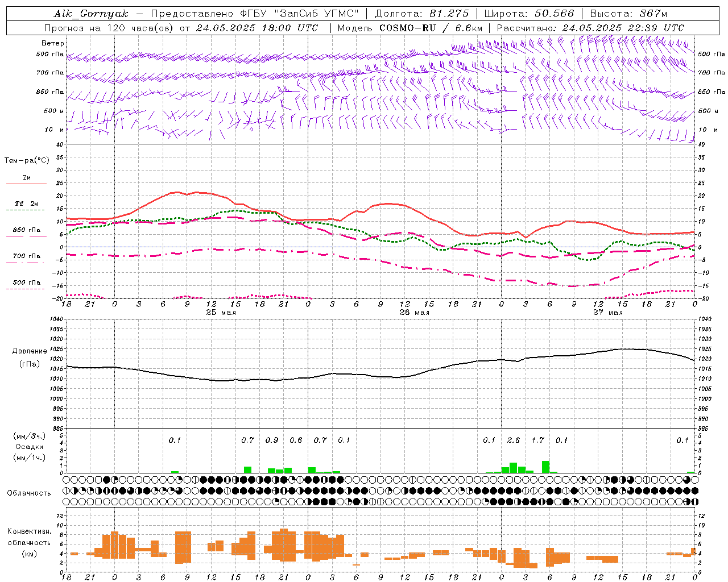This screenshot has width=728, height=582.
Task: Click the '700 гПа' temperature legend entry
Action: [x=27, y=256]
